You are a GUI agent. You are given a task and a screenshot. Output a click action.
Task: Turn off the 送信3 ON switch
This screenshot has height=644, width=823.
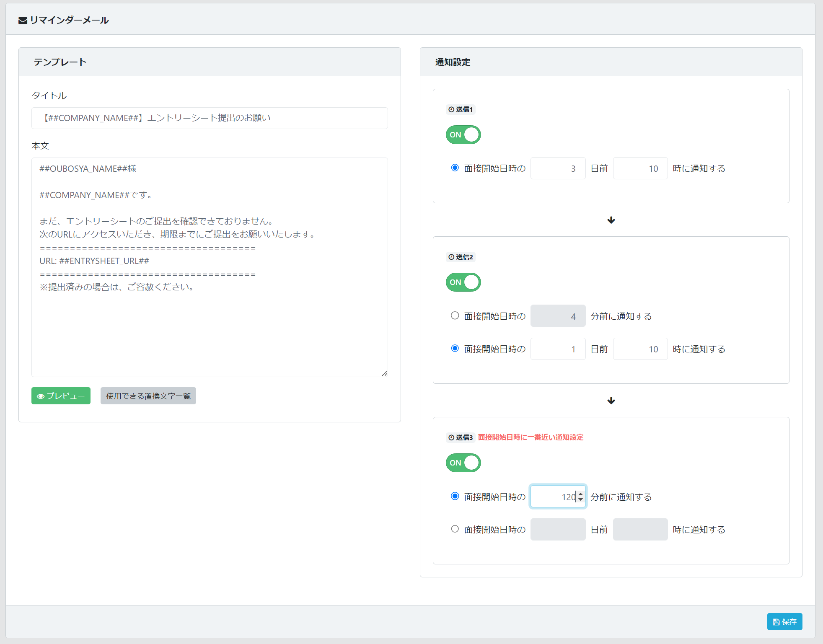coord(463,463)
